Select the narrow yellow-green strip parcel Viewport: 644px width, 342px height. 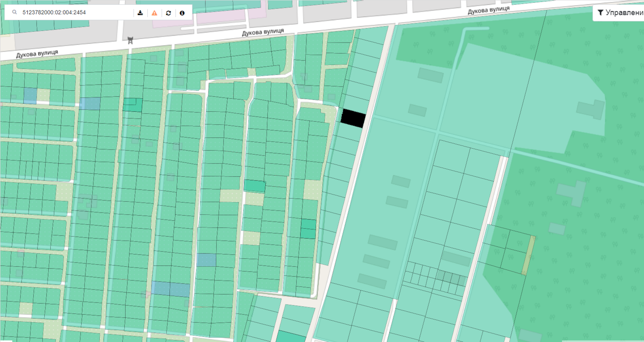click(x=528, y=256)
